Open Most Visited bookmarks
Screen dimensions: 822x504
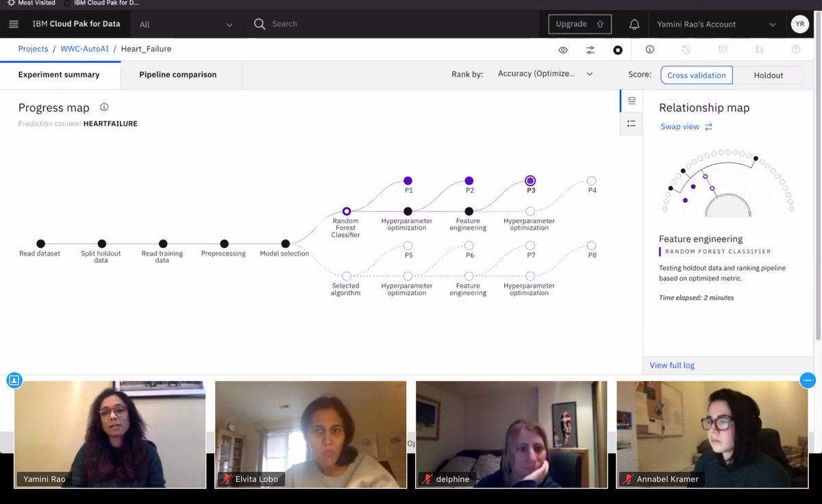(32, 3)
